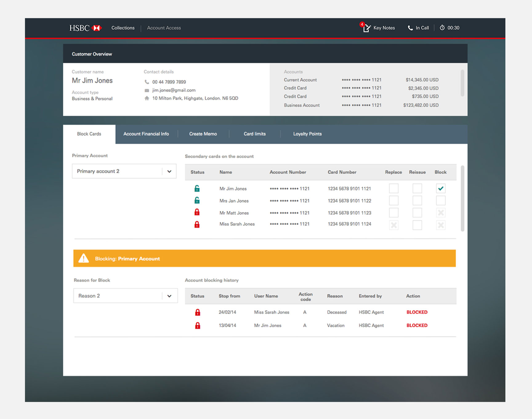Click Collections in the top navigation
This screenshot has width=532, height=419.
tap(123, 28)
